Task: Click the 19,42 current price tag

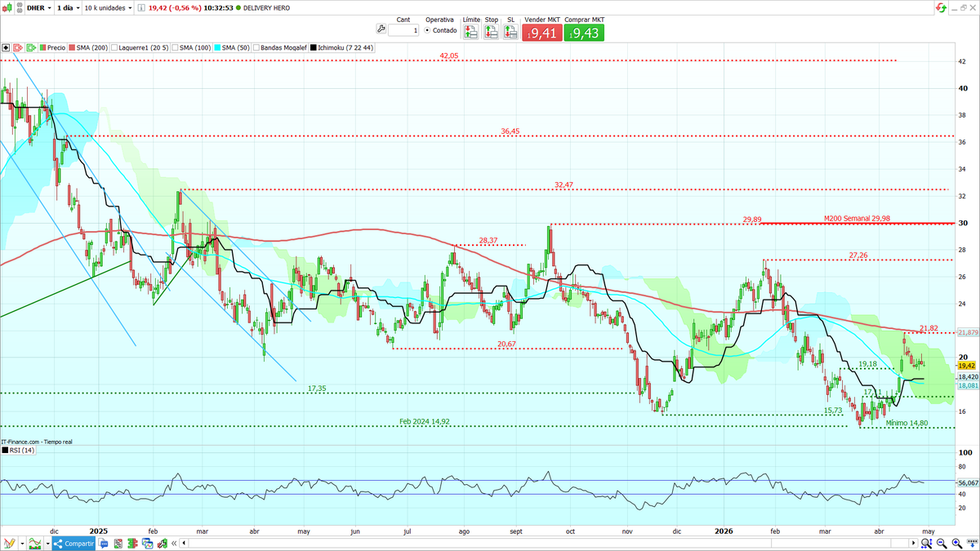Action: pos(966,366)
